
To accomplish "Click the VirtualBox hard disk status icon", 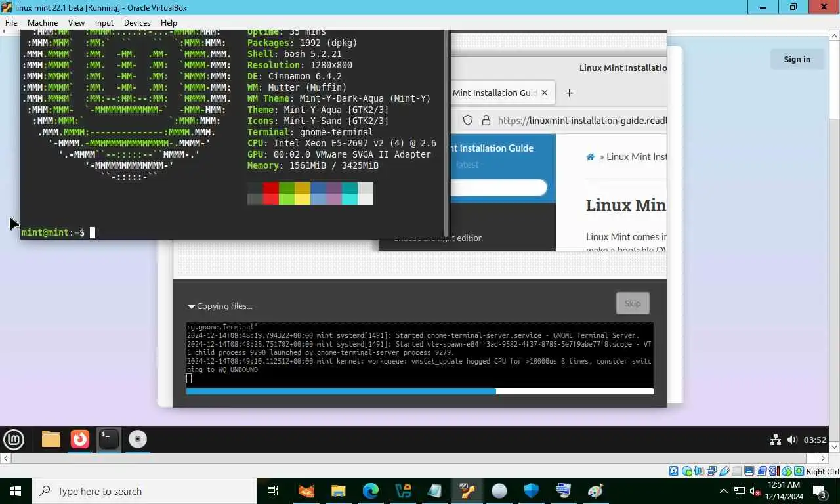I will (673, 471).
